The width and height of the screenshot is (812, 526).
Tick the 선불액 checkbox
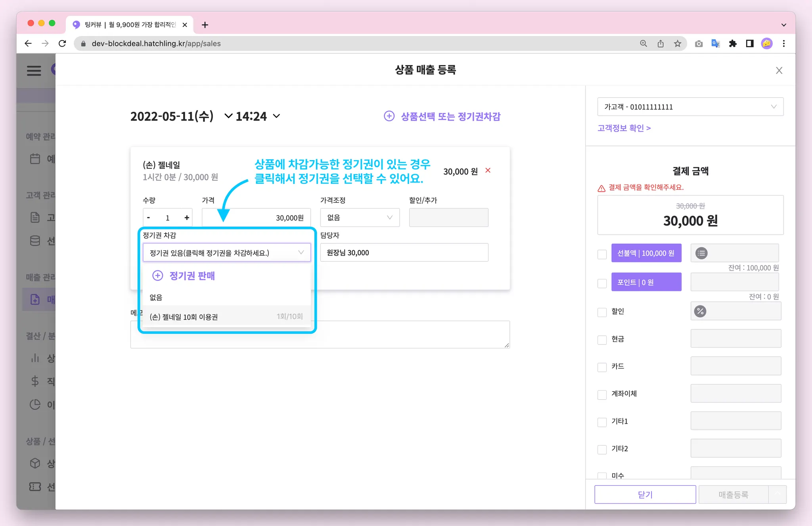pos(602,254)
